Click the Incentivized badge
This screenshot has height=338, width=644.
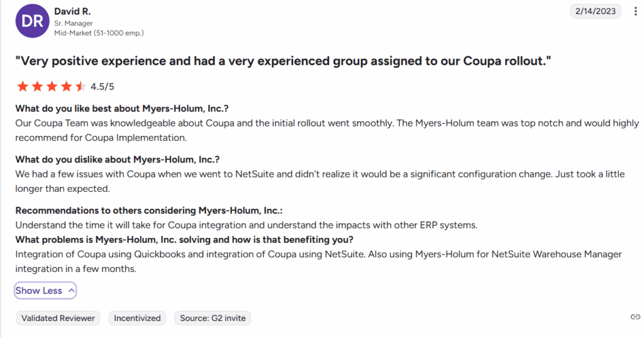point(137,318)
